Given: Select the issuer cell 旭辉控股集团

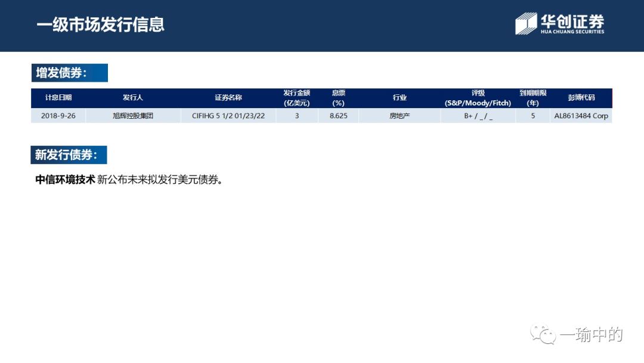Looking at the screenshot, I should click(x=133, y=116).
